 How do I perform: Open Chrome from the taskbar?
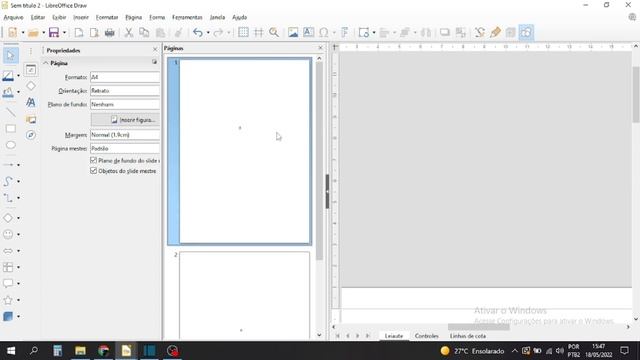[103, 351]
